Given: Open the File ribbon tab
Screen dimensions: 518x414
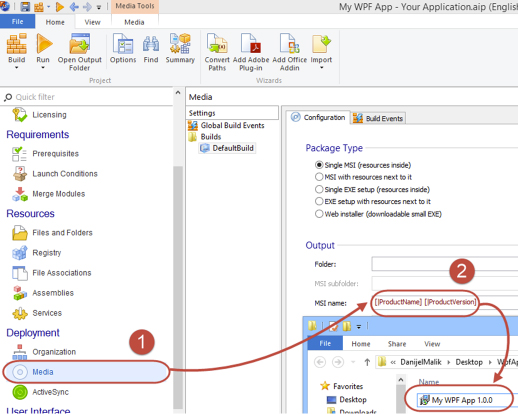Looking at the screenshot, I should 17,22.
